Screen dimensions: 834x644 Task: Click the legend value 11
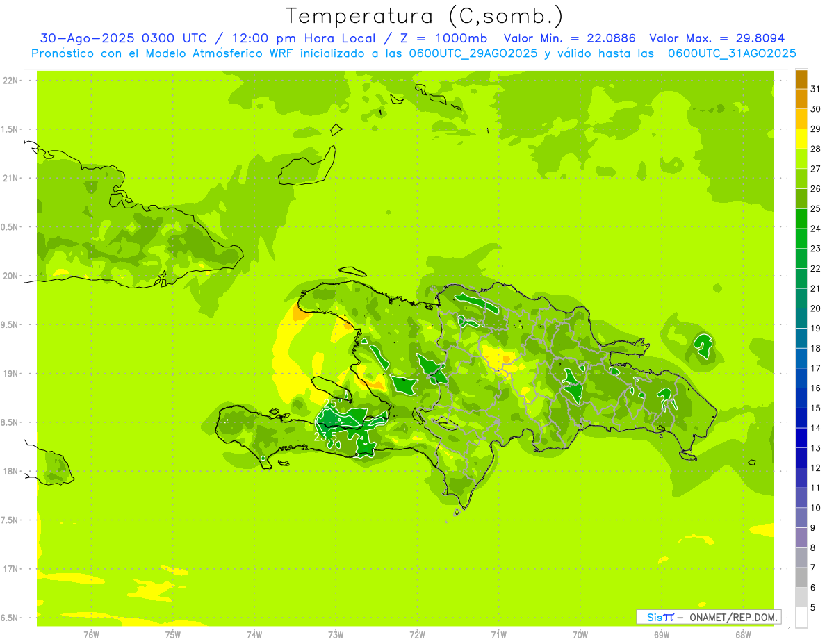click(x=815, y=488)
